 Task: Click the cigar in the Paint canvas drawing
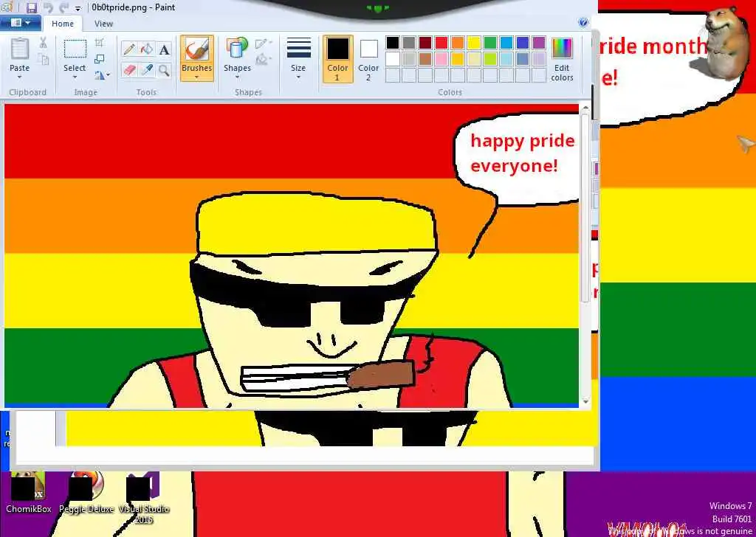380,375
